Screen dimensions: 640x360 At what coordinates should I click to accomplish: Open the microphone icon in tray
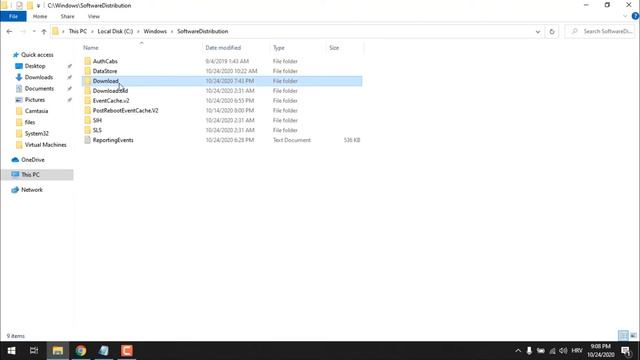coord(529,351)
